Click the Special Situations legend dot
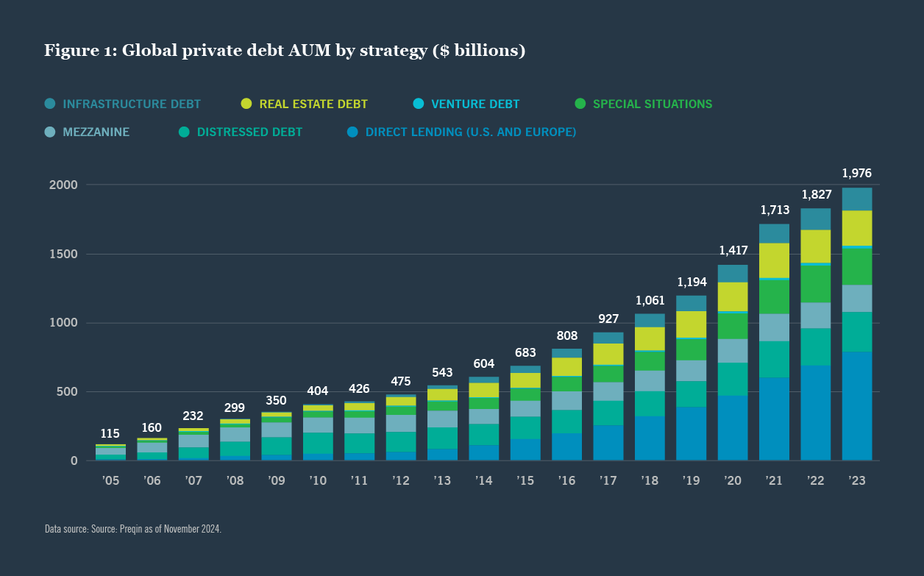Viewport: 924px width, 576px height. [580, 104]
